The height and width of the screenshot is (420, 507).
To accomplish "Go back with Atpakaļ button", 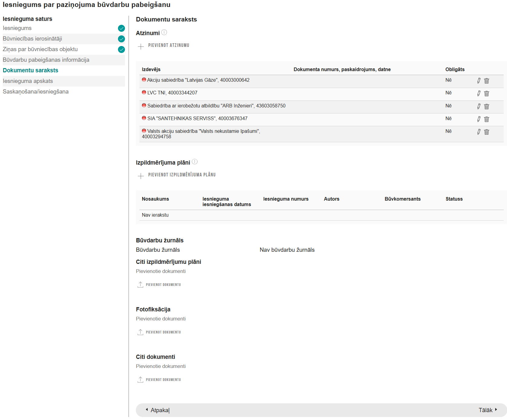I will (158, 410).
